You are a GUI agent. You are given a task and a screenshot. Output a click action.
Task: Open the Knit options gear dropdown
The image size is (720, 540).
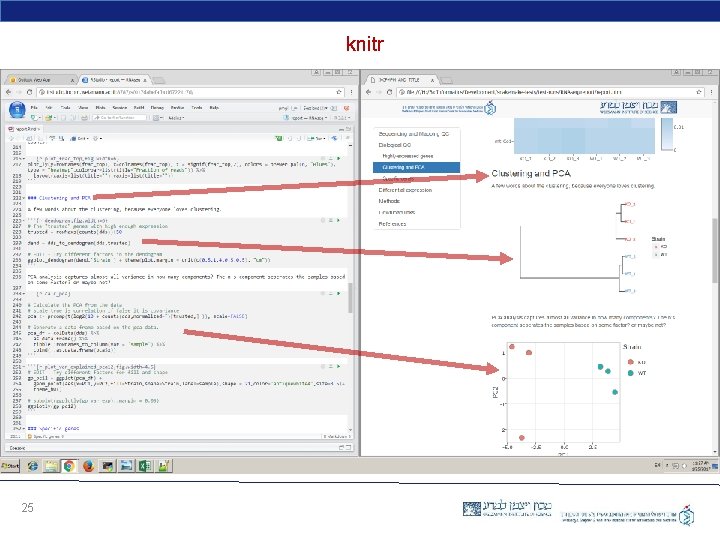[x=97, y=138]
